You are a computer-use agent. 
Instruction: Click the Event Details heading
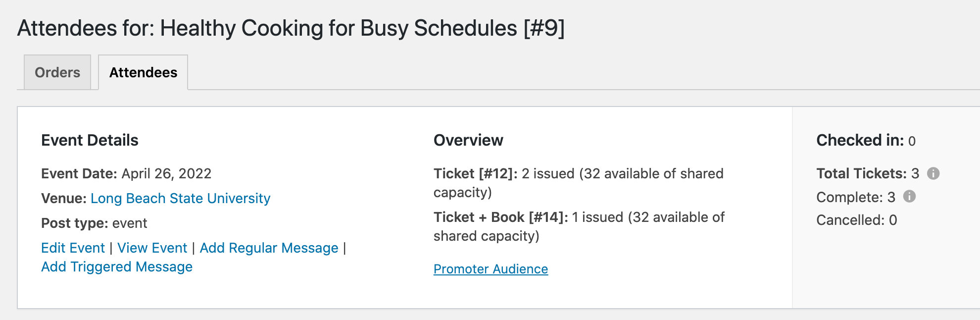[x=90, y=140]
